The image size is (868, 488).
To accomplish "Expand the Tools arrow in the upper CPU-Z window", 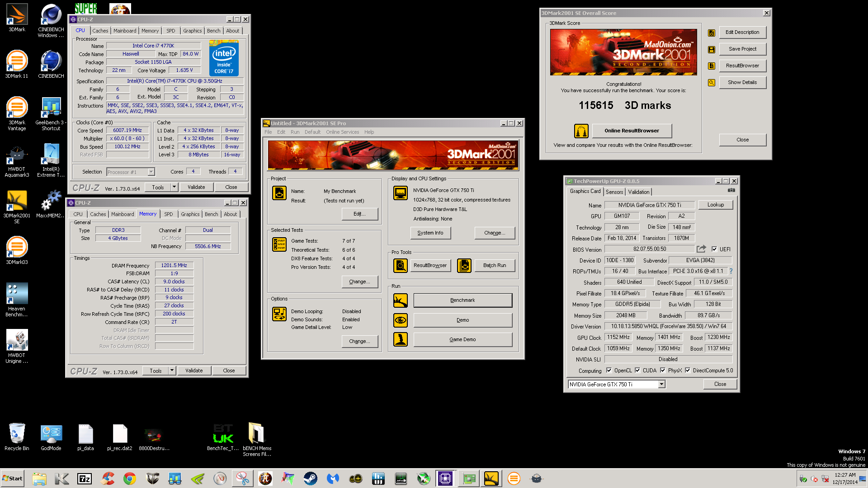I will [x=174, y=187].
